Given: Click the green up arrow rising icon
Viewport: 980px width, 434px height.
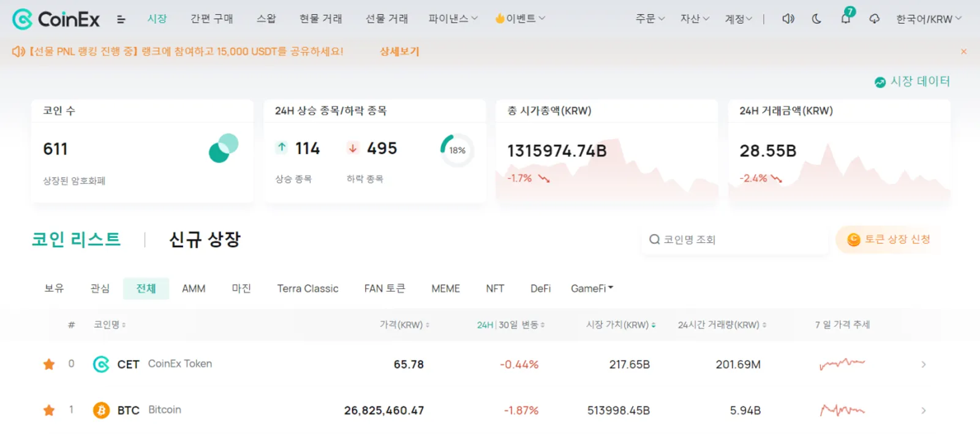Looking at the screenshot, I should point(282,147).
